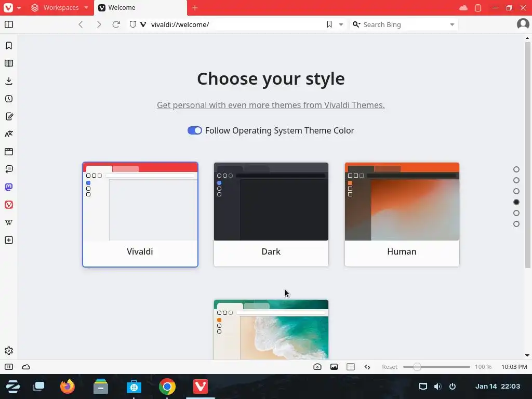Screen dimensions: 532x399
Task: Choose the Vivaldi theme card
Action: [140, 215]
